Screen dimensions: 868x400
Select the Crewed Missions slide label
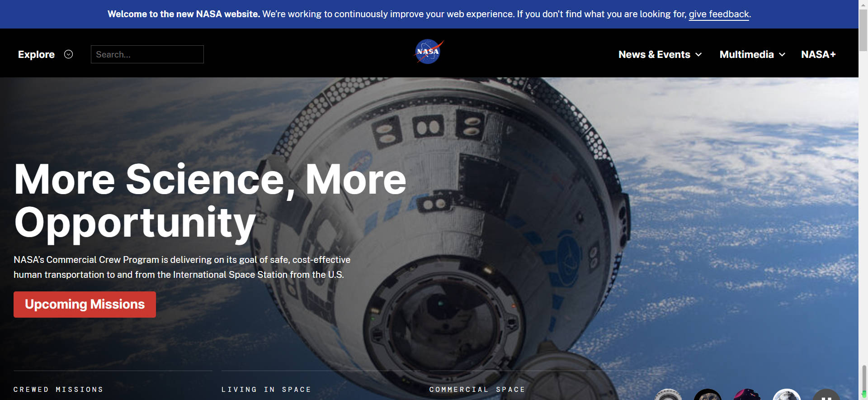[x=58, y=390]
